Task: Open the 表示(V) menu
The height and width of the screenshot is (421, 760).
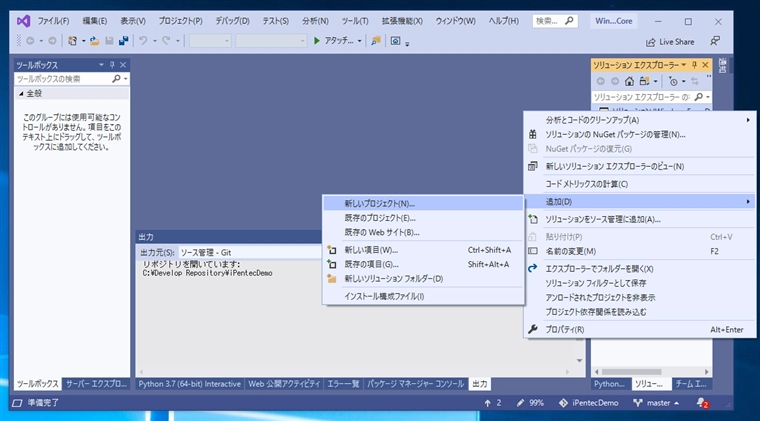Action: 133,21
